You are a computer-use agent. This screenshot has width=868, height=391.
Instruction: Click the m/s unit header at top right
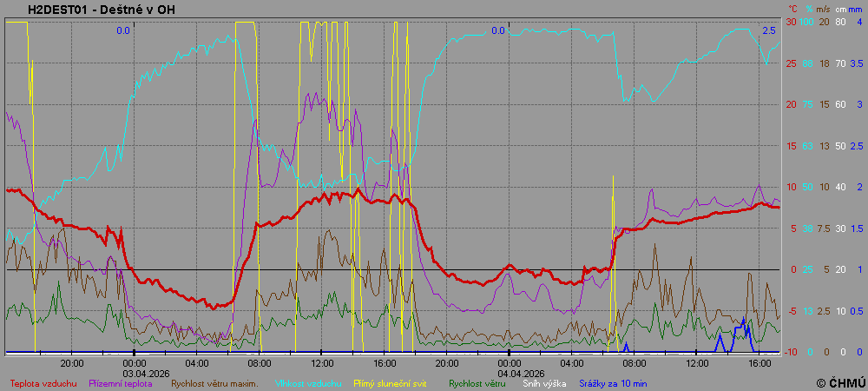coord(823,10)
